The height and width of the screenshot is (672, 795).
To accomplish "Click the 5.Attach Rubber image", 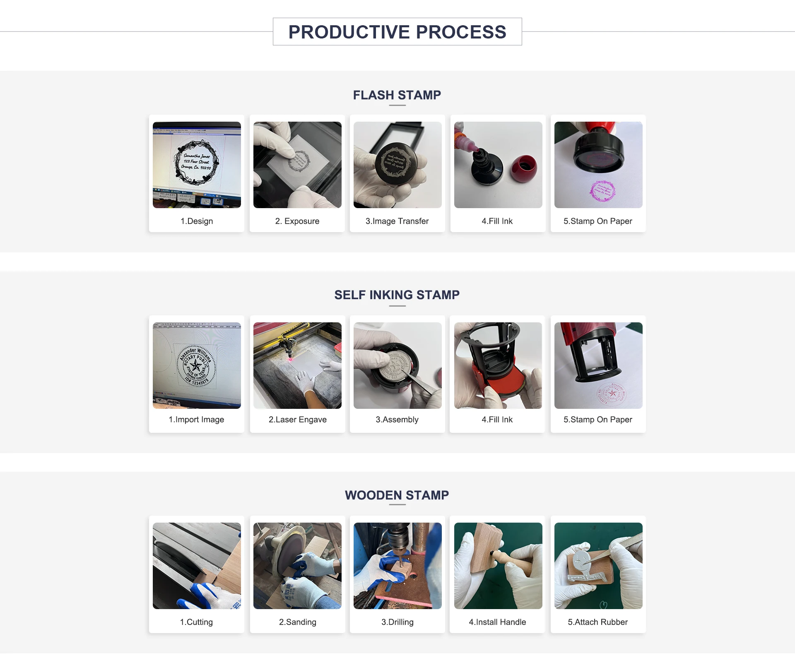I will (x=598, y=566).
